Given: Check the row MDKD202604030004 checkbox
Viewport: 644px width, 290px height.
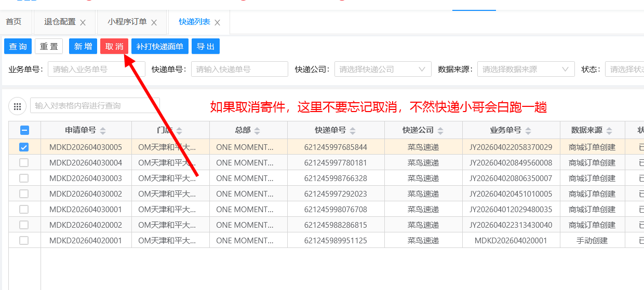Looking at the screenshot, I should pos(24,163).
